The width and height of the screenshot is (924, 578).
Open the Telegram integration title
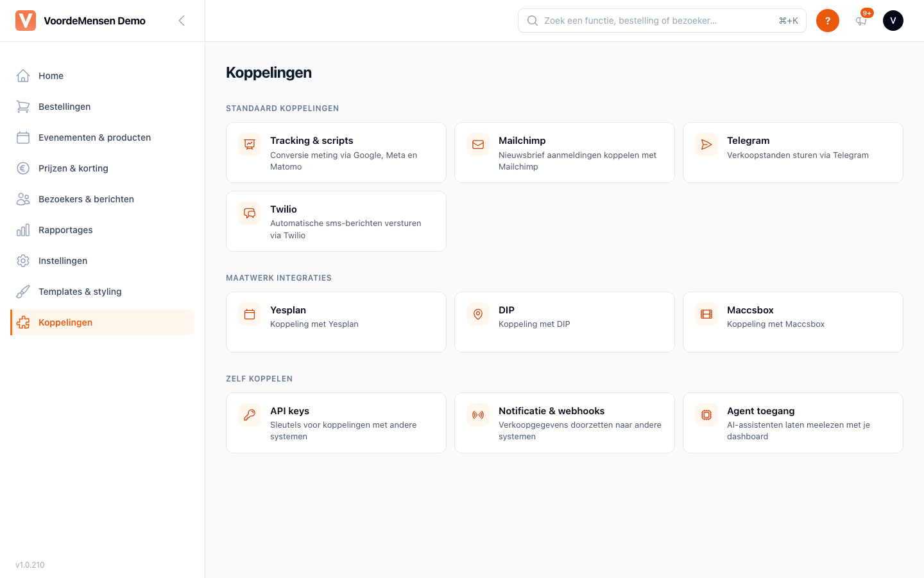pyautogui.click(x=748, y=141)
